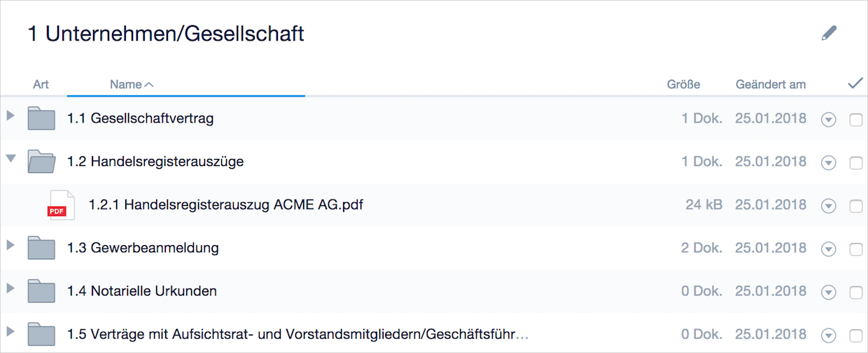Sort by the Größe column
Screen dimensions: 868x353
[x=683, y=84]
